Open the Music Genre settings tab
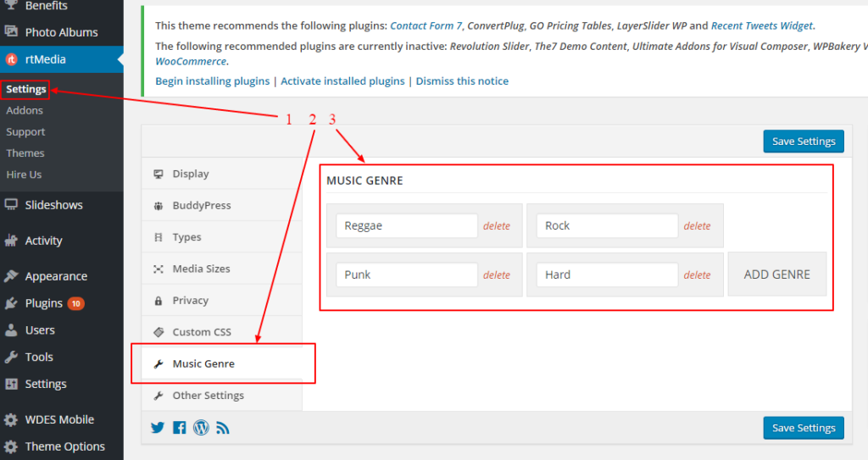Image resolution: width=868 pixels, height=460 pixels. coord(203,363)
